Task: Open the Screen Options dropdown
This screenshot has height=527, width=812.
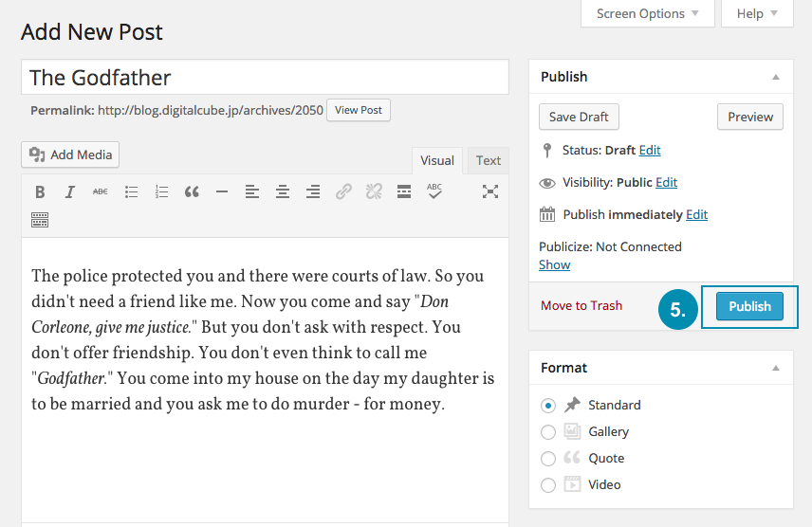Action: coord(647,13)
